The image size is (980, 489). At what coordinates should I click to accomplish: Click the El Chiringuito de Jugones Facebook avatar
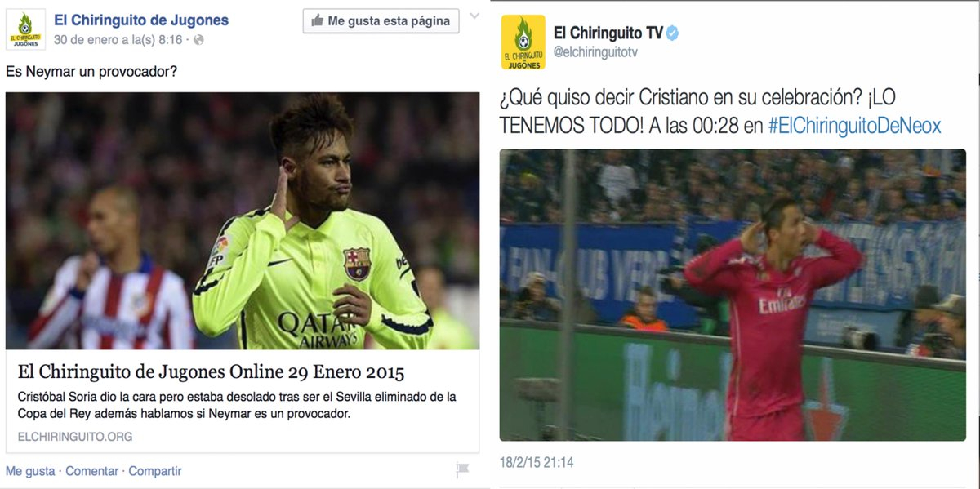coord(25,29)
